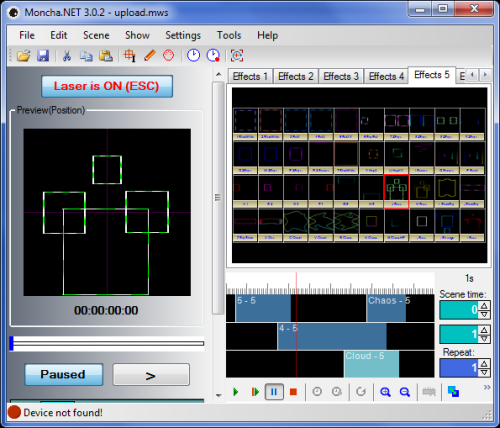
Task: Click the first gray clock timeline icon
Action: coord(317,391)
